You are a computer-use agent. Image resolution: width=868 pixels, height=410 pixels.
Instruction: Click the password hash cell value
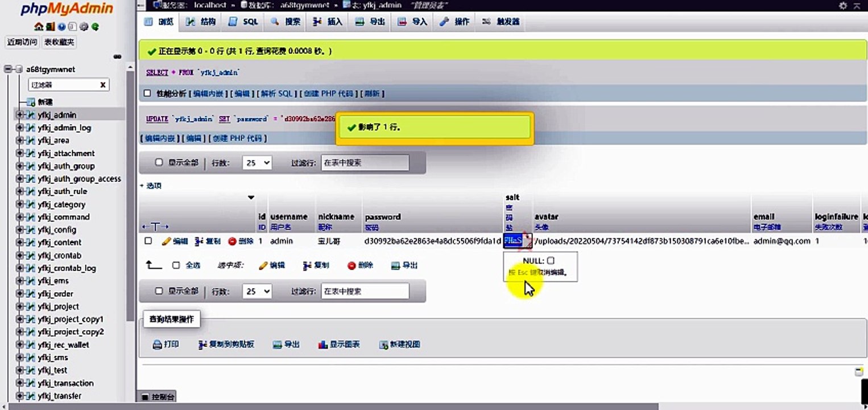(x=432, y=241)
